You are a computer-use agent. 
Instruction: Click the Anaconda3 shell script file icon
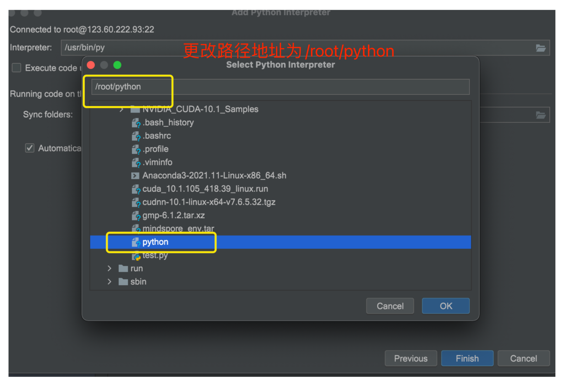(x=135, y=176)
